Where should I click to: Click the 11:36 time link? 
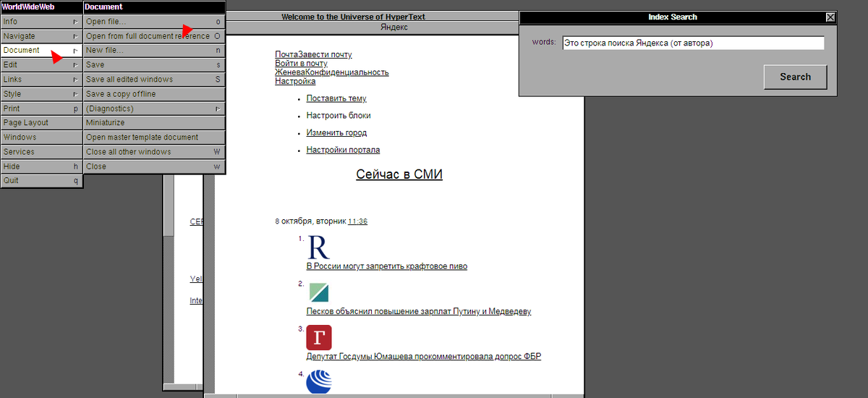click(x=357, y=221)
